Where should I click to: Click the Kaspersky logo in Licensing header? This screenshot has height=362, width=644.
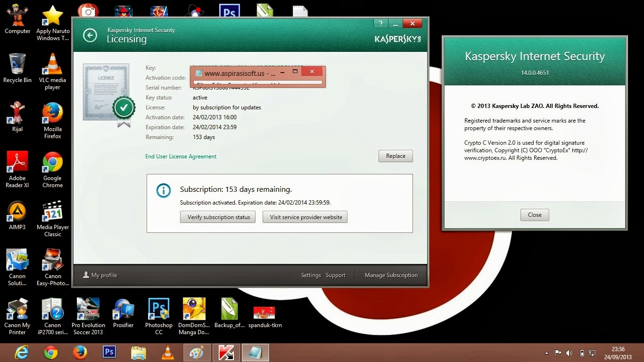coord(398,39)
